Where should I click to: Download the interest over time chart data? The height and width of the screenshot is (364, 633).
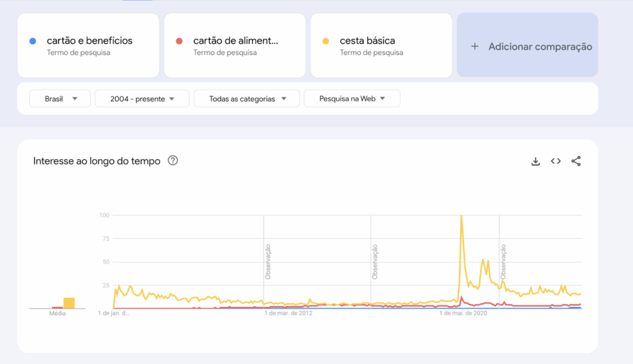(535, 161)
